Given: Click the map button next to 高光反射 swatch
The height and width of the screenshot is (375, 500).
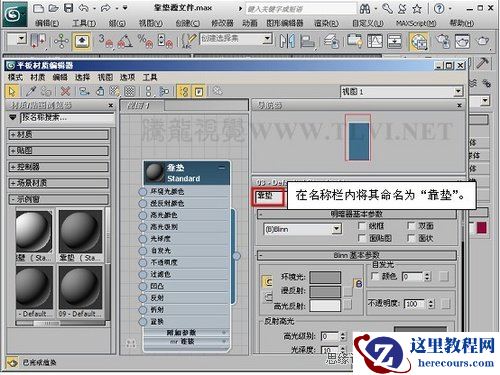Looking at the screenshot, I should [x=348, y=304].
